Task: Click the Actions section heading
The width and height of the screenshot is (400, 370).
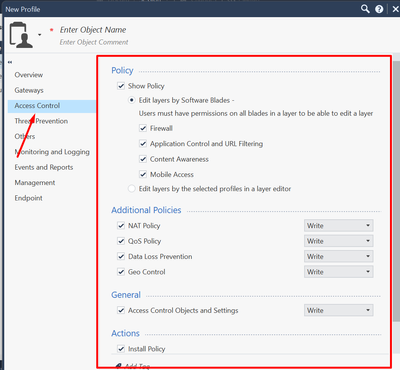Action: click(x=125, y=333)
